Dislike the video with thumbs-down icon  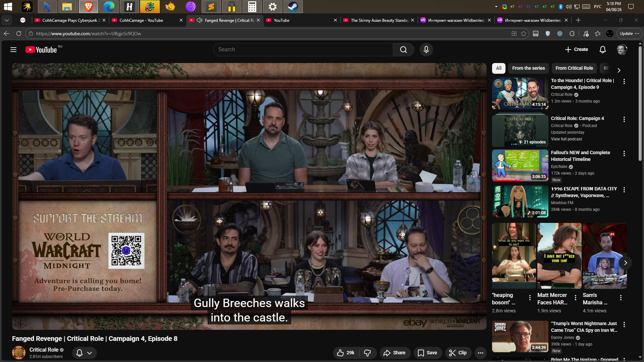coord(367,353)
